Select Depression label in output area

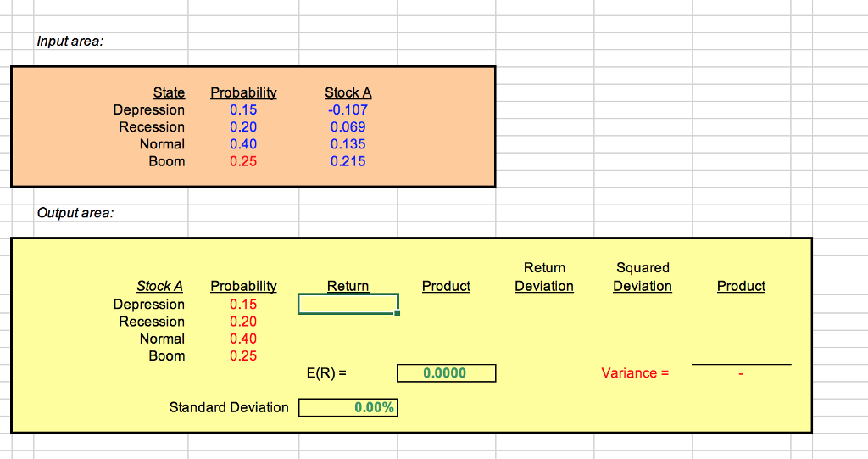click(x=149, y=305)
